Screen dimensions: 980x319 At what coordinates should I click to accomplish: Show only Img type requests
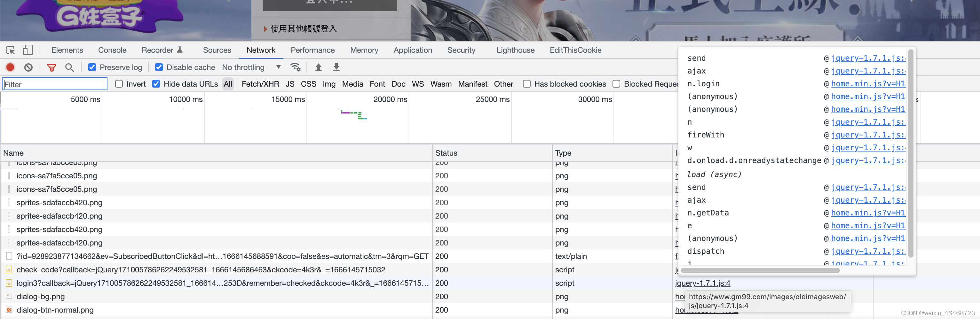(329, 84)
